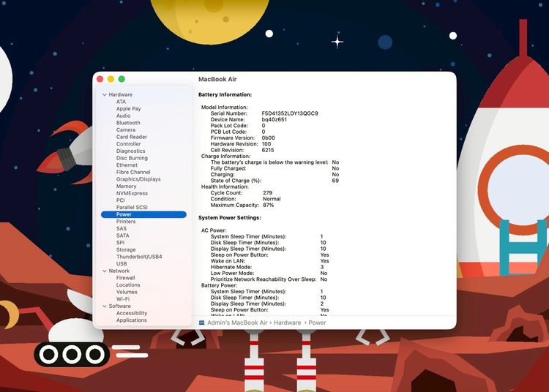Viewport: 549px width, 392px height.
Task: Click the AC Power label
Action: [214, 230]
